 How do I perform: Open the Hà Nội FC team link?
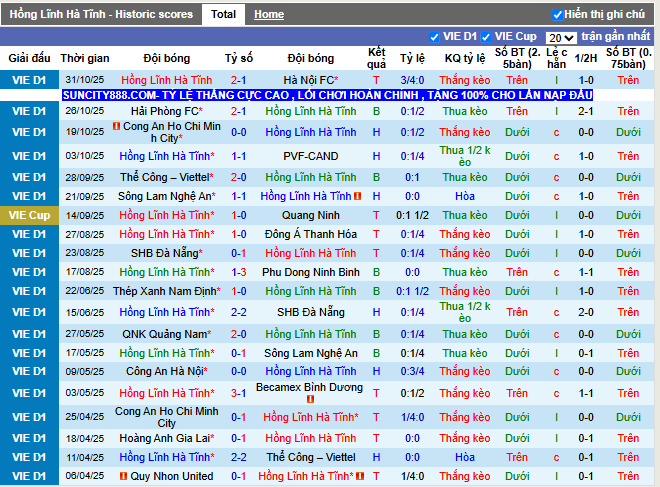pos(311,80)
